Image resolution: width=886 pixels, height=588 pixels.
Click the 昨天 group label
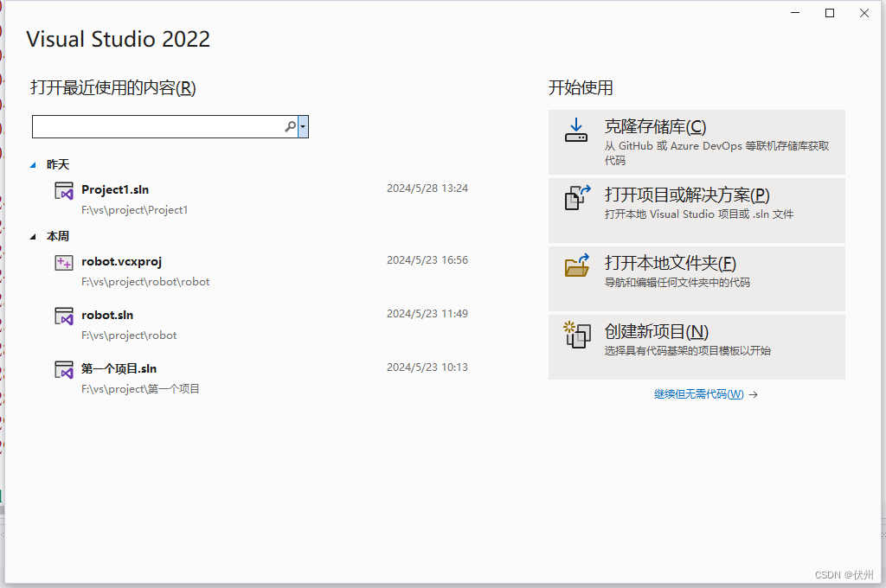(x=58, y=164)
